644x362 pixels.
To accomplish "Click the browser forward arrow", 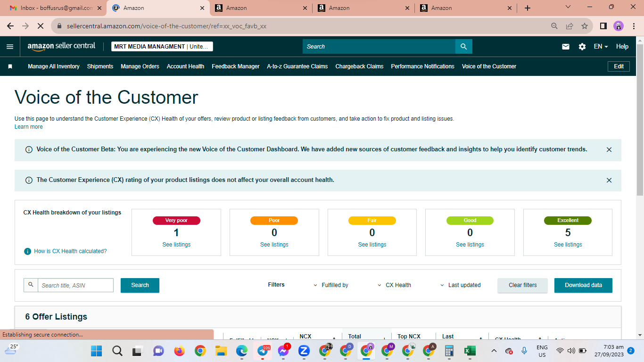I will pyautogui.click(x=25, y=26).
